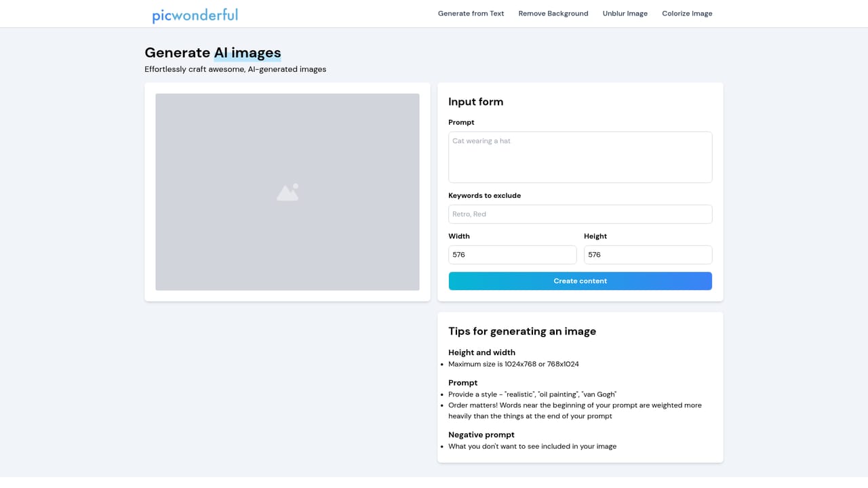Click the 'Order matters!' tip line
868x488 pixels.
coord(575,411)
